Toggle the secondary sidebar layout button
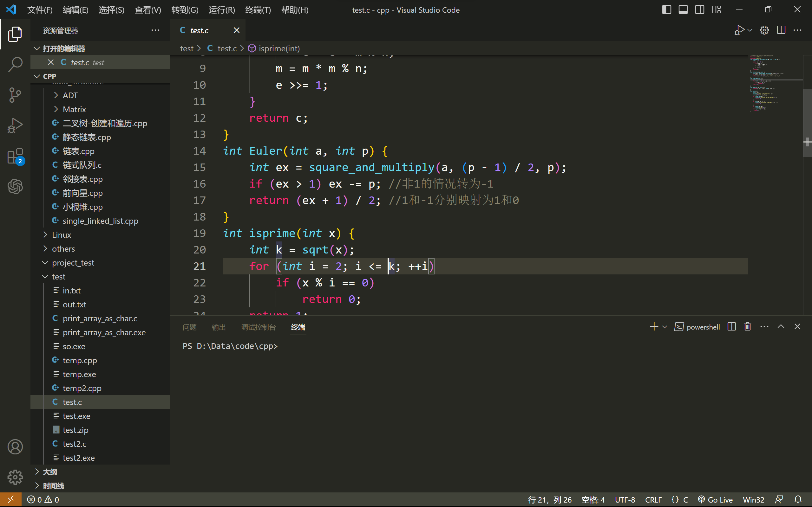The width and height of the screenshot is (812, 507). tap(700, 10)
